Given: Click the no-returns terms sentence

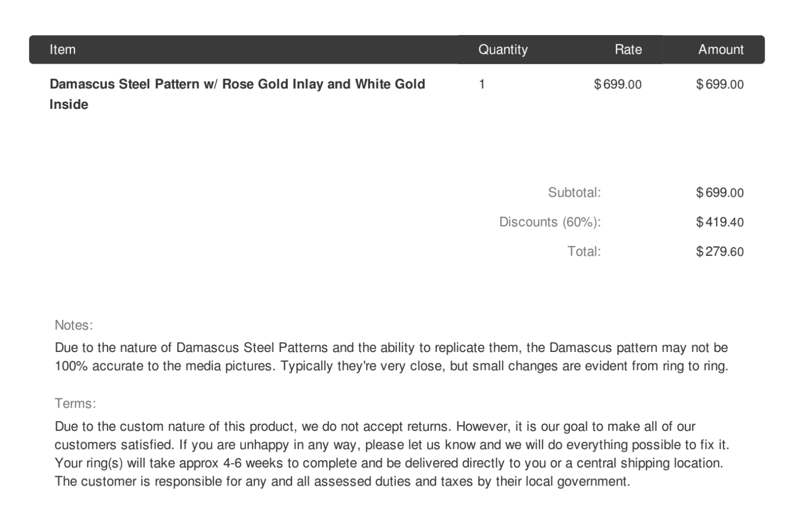Looking at the screenshot, I should point(253,426).
